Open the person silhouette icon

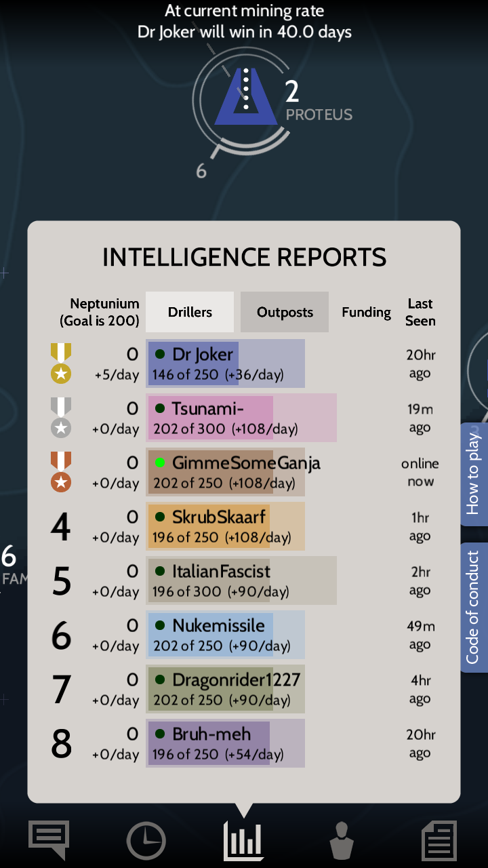[x=342, y=841]
